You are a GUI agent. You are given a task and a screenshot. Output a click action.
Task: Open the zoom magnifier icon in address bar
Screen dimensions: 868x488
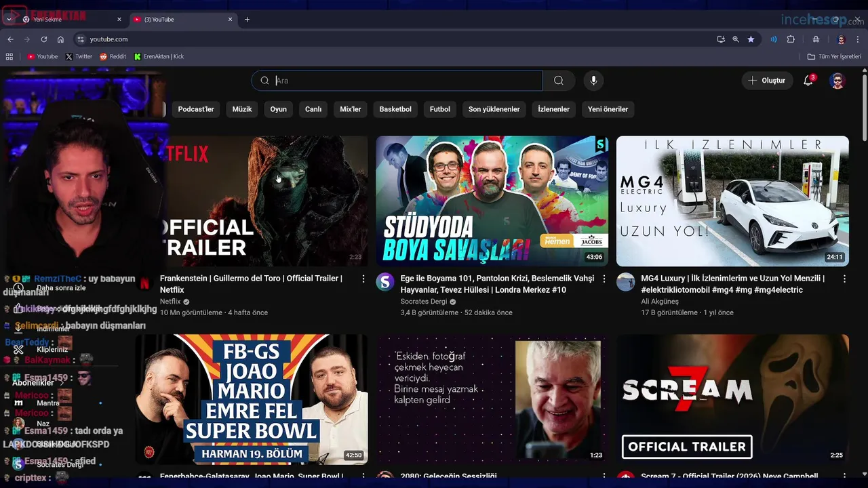click(736, 39)
